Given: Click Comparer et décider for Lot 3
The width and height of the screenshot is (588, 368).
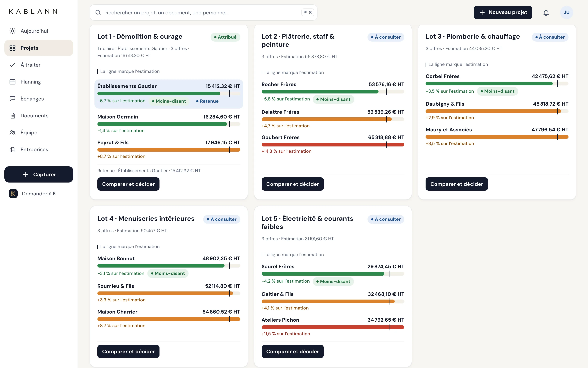Looking at the screenshot, I should point(457,184).
